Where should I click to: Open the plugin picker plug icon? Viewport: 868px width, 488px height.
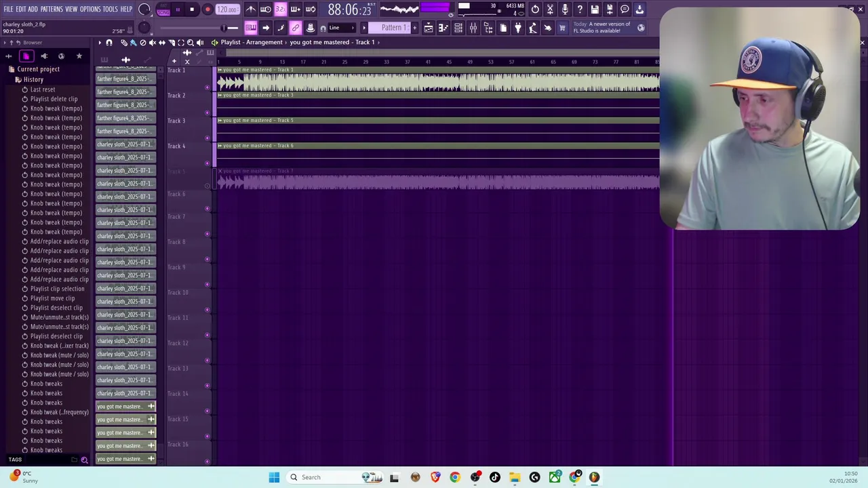point(518,28)
